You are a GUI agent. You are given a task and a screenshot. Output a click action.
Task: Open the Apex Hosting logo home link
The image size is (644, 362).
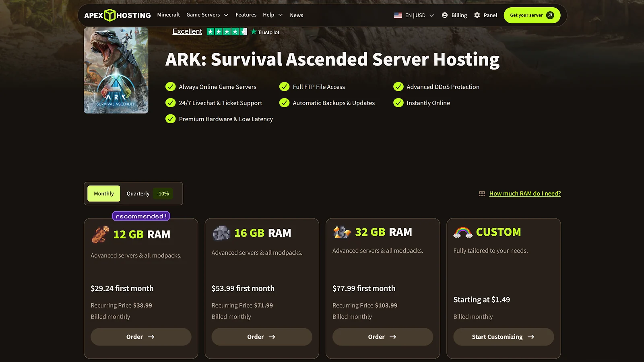click(118, 15)
